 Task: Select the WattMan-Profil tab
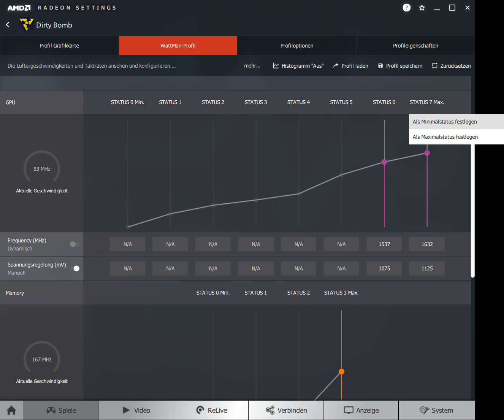(178, 46)
